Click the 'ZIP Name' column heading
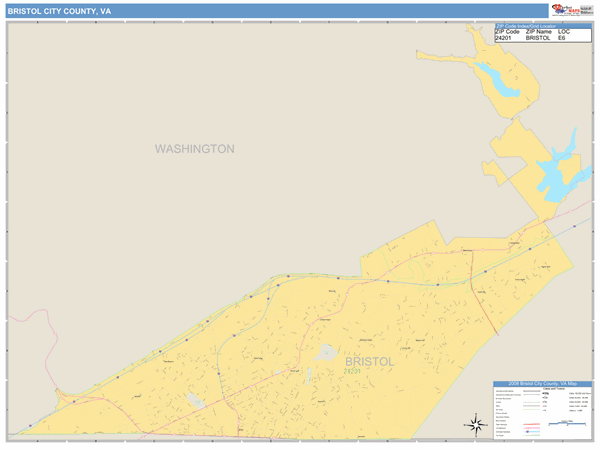 tap(538, 32)
